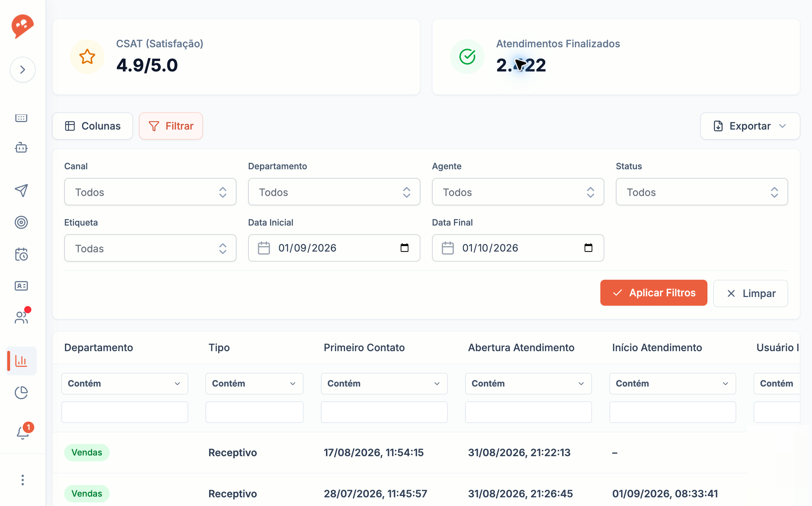Image resolution: width=812 pixels, height=506 pixels.
Task: Click the Data Final date field
Action: pyautogui.click(x=518, y=248)
